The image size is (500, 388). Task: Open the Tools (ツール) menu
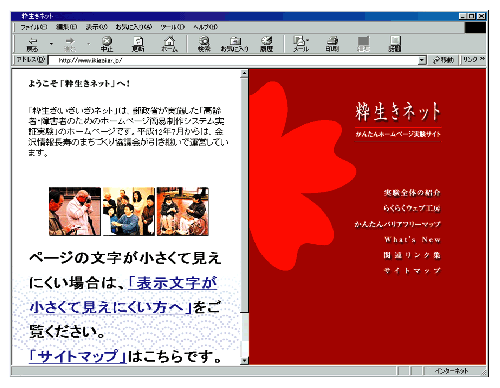pos(172,27)
